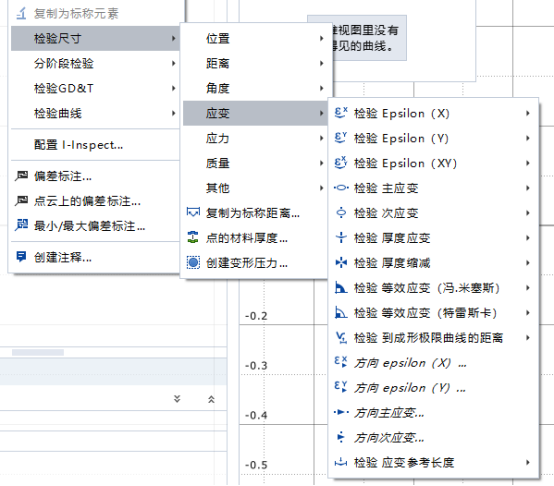Expand the 应力 submenu arrow
Screen dimensions: 554x486
click(322, 138)
